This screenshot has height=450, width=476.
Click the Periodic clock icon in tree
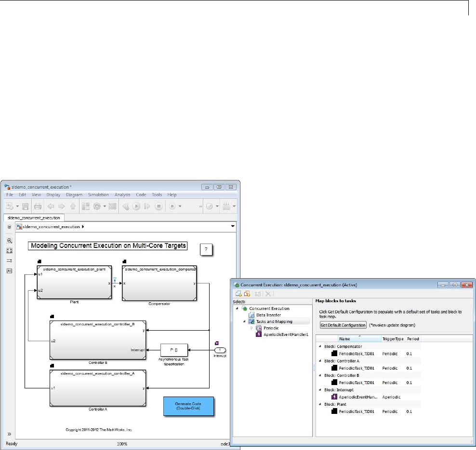[259, 328]
